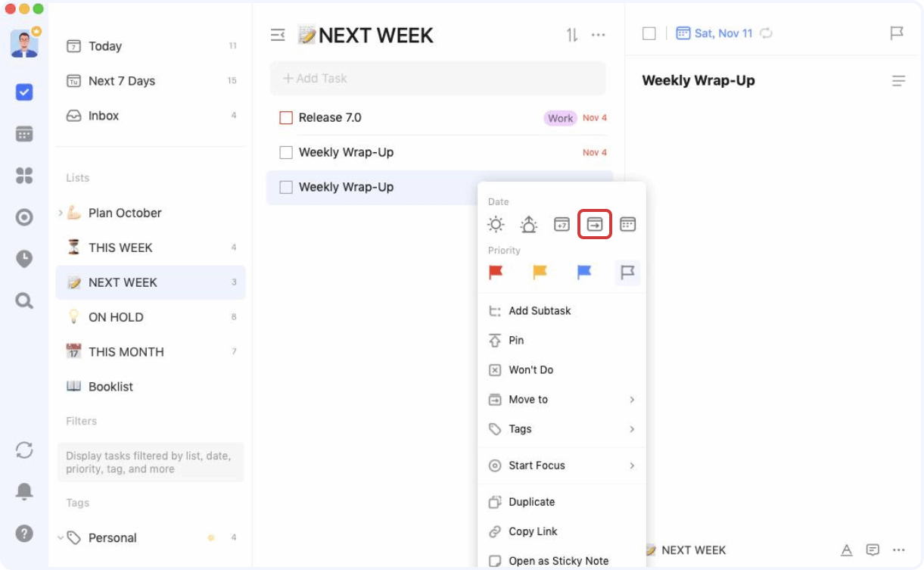Screen dimensions: 924x570
Task: Set date to Today using sun icon
Action: pos(496,224)
